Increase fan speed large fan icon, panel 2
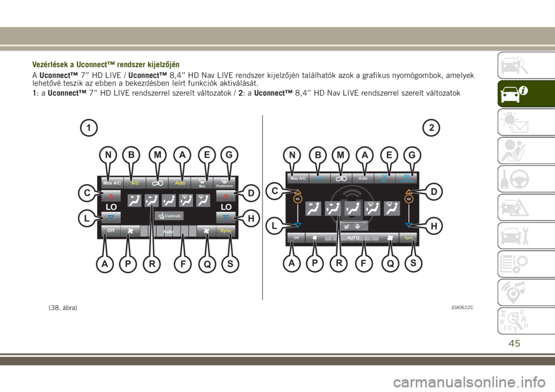 tap(390, 238)
